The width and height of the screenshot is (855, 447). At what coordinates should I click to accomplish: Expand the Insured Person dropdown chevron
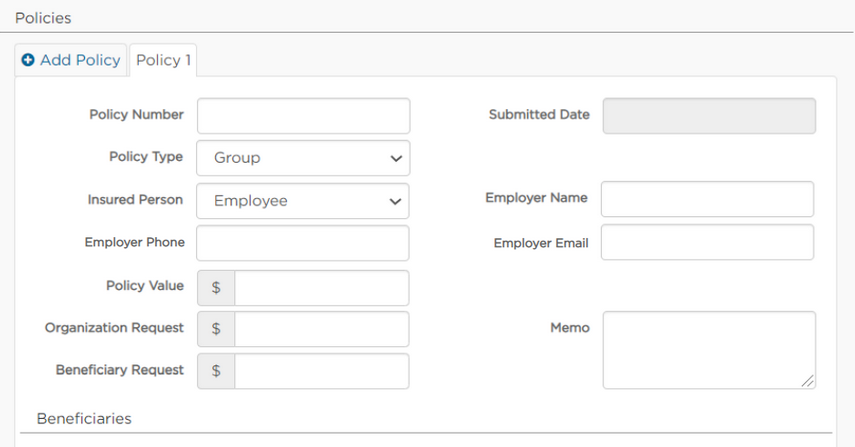click(395, 201)
